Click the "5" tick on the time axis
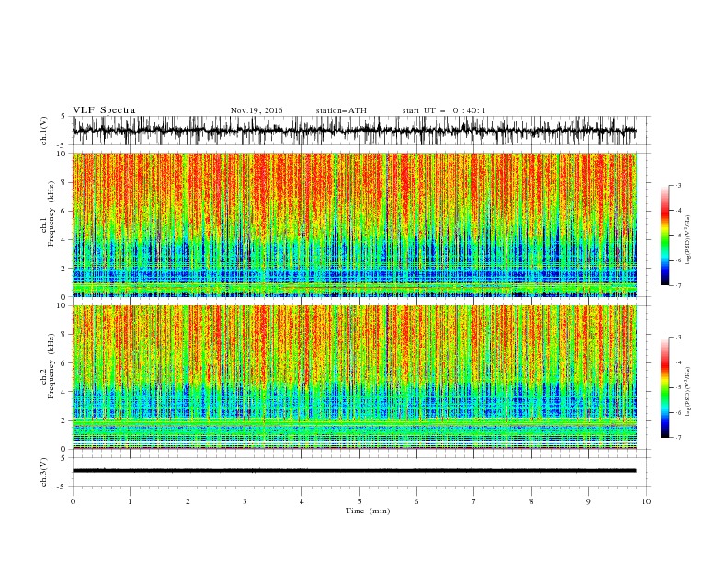This screenshot has width=728, height=563. (359, 501)
